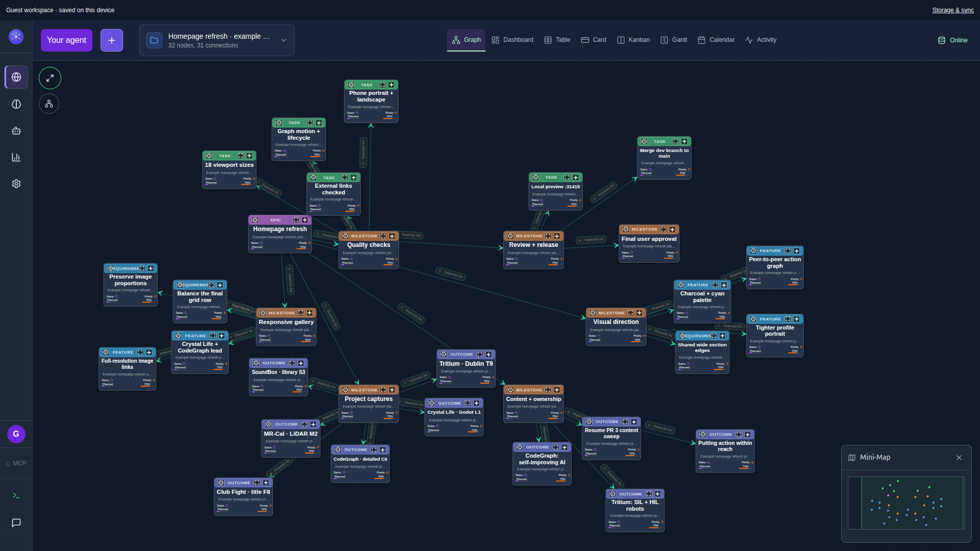Click the Resume PR 3 content sweep title
980x551 pixels.
point(611,434)
